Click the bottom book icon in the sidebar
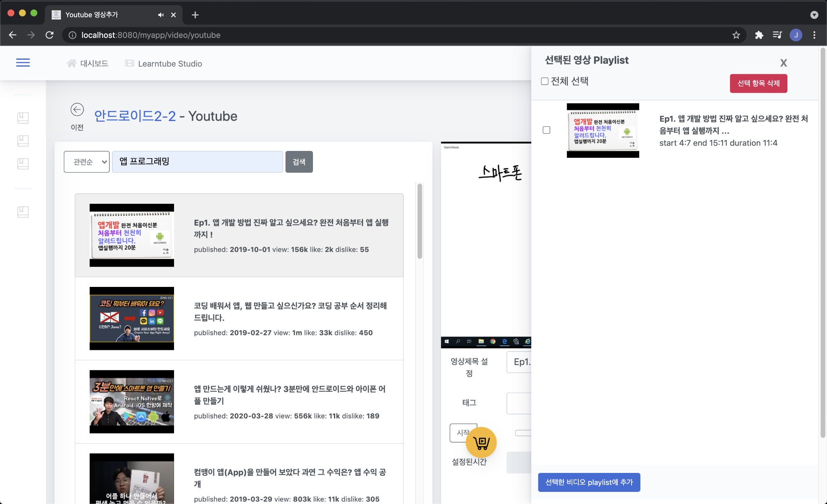The image size is (827, 504). [x=23, y=211]
